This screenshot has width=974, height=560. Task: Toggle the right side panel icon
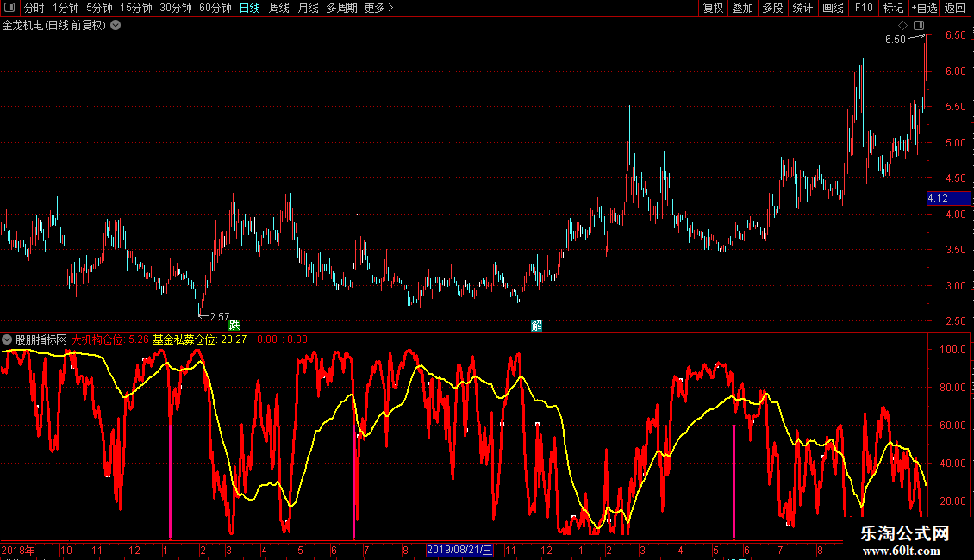pos(919,26)
